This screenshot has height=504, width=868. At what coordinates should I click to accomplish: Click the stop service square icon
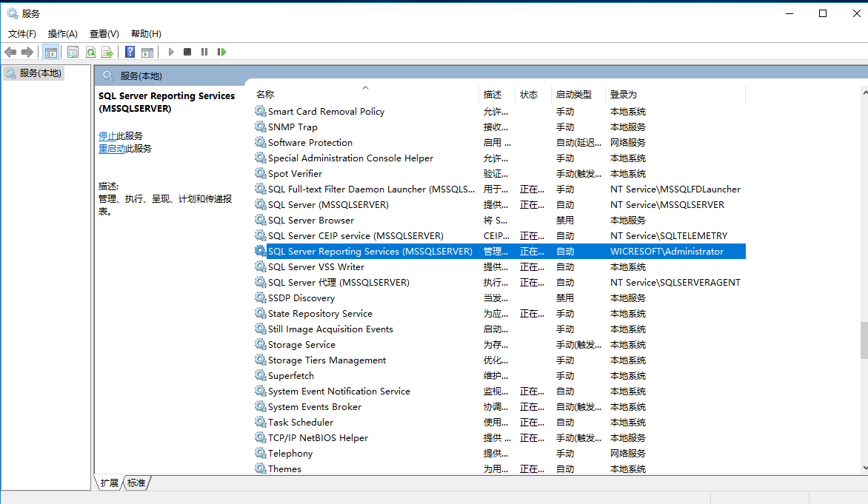tap(187, 52)
